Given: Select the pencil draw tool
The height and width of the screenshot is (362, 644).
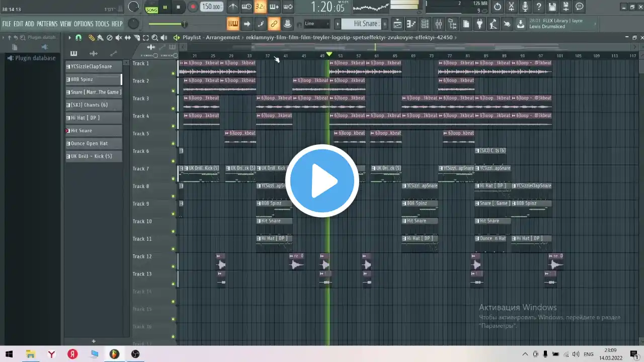Looking at the screenshot, I should coord(91,38).
